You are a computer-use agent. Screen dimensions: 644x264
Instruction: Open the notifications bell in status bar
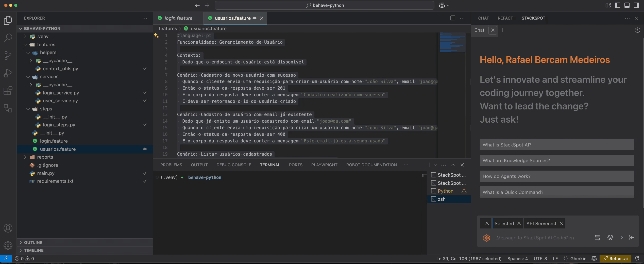(637, 258)
